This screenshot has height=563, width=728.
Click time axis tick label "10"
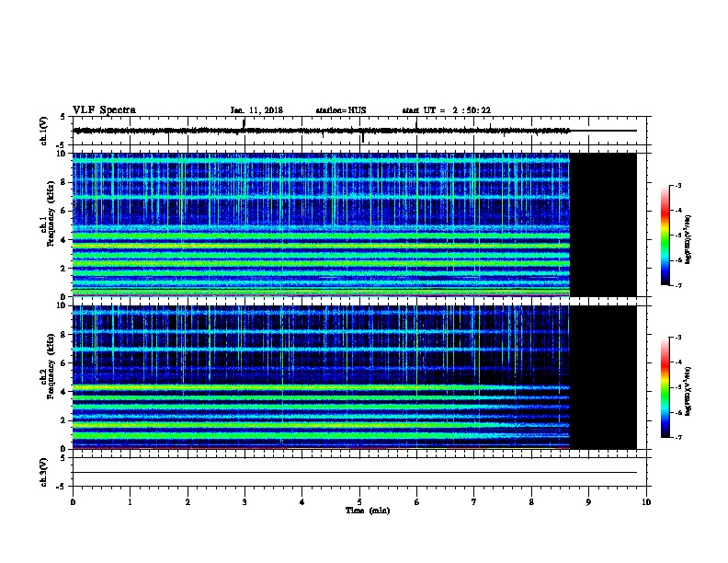click(646, 502)
